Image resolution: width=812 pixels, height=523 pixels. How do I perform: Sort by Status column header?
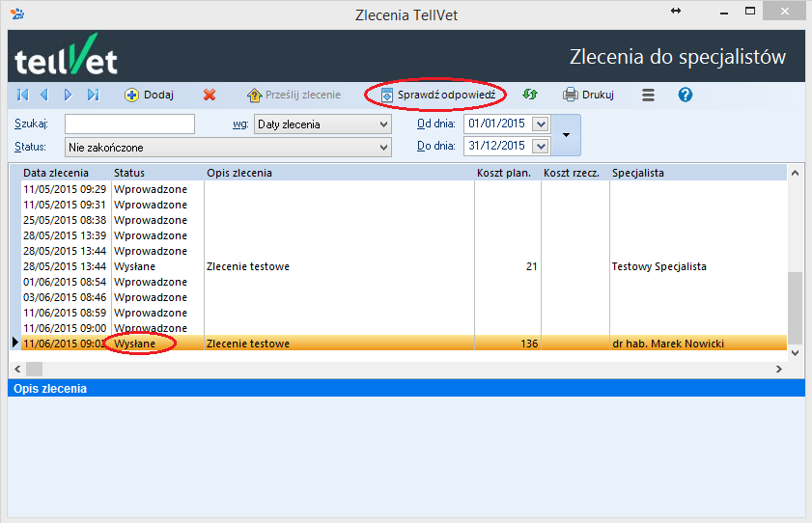129,173
